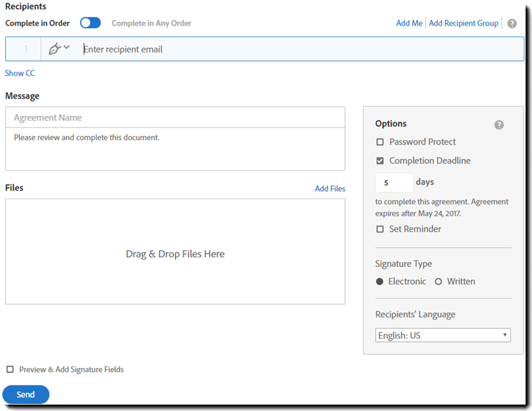Click the Add Files link
Viewport: 532px width, 411px height.
click(x=330, y=189)
